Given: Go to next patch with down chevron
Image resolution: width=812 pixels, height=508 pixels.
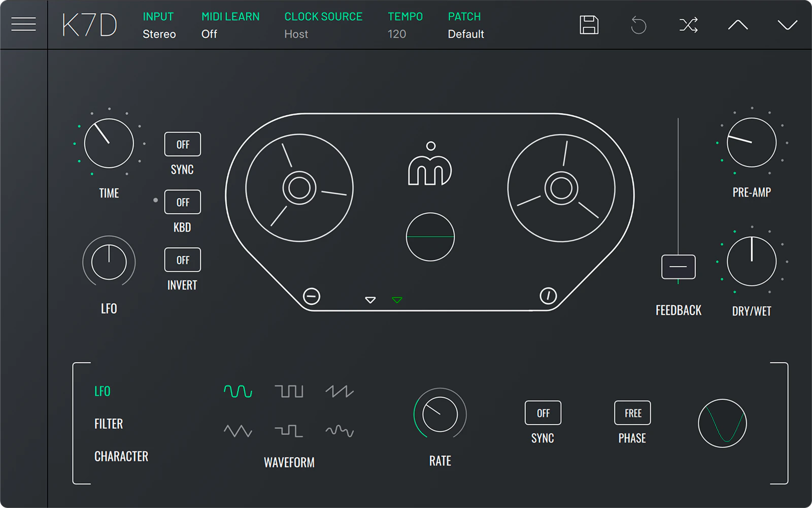Looking at the screenshot, I should [x=787, y=25].
